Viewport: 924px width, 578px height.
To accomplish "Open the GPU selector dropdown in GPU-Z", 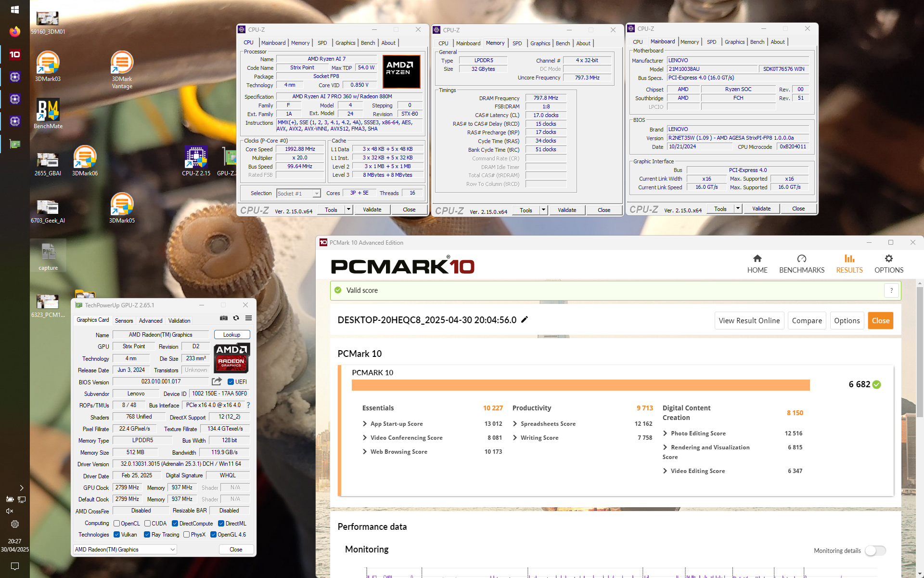I will coord(125,550).
